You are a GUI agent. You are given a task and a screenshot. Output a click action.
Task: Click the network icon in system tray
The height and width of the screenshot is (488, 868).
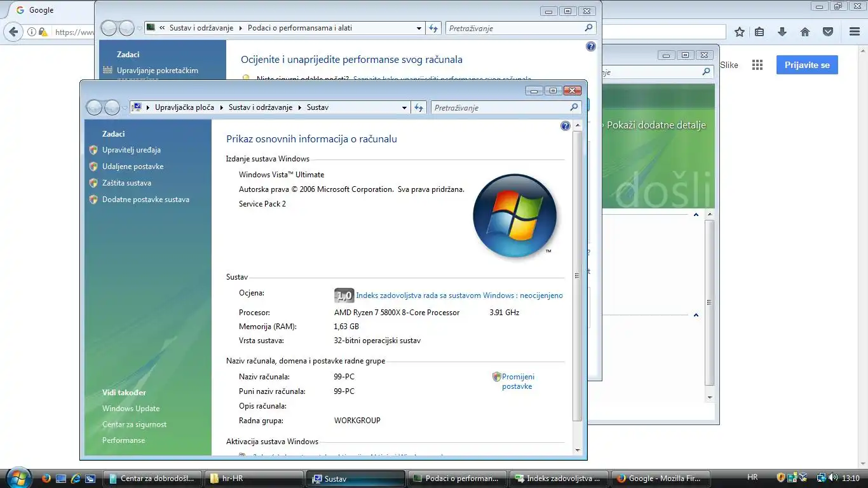tap(820, 478)
